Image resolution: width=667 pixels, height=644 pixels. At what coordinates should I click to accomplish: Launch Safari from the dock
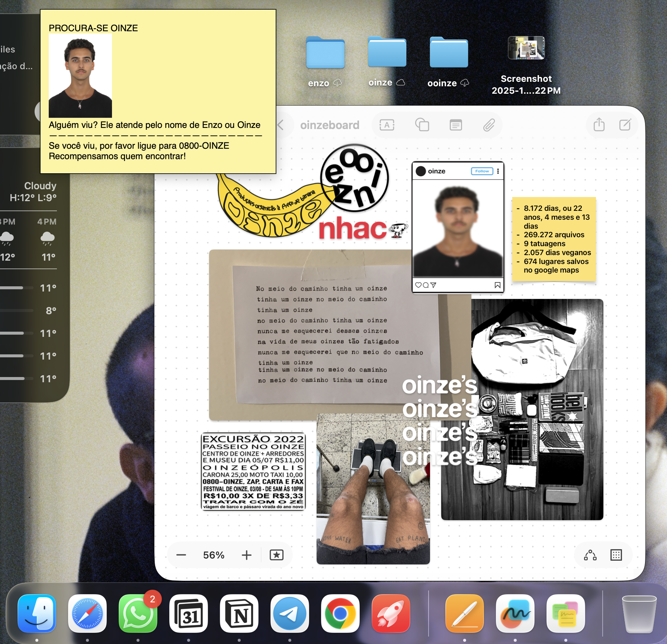[x=87, y=613]
